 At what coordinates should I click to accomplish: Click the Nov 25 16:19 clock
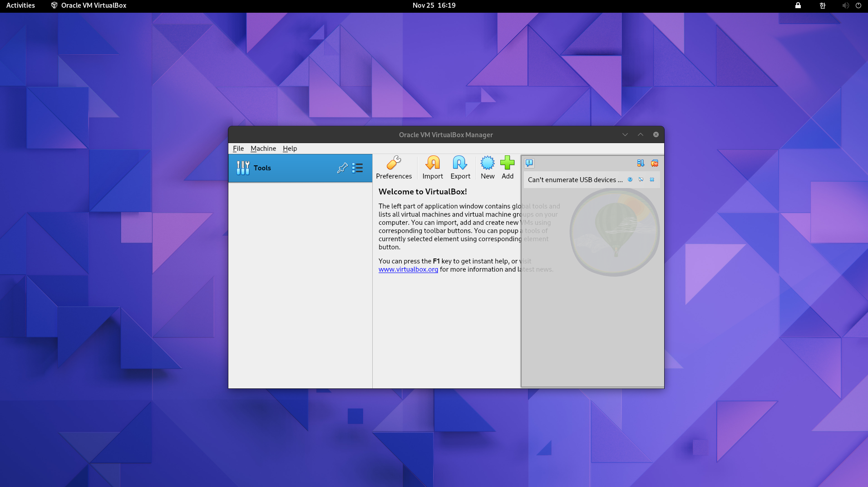[434, 5]
